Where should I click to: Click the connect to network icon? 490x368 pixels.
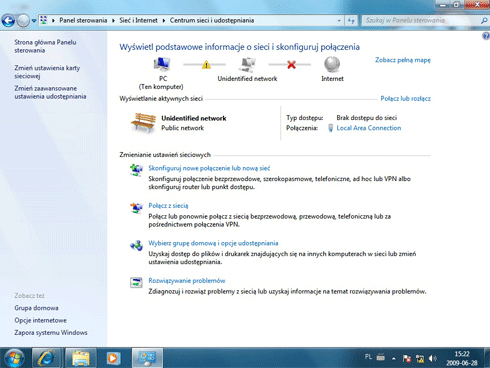click(x=136, y=208)
